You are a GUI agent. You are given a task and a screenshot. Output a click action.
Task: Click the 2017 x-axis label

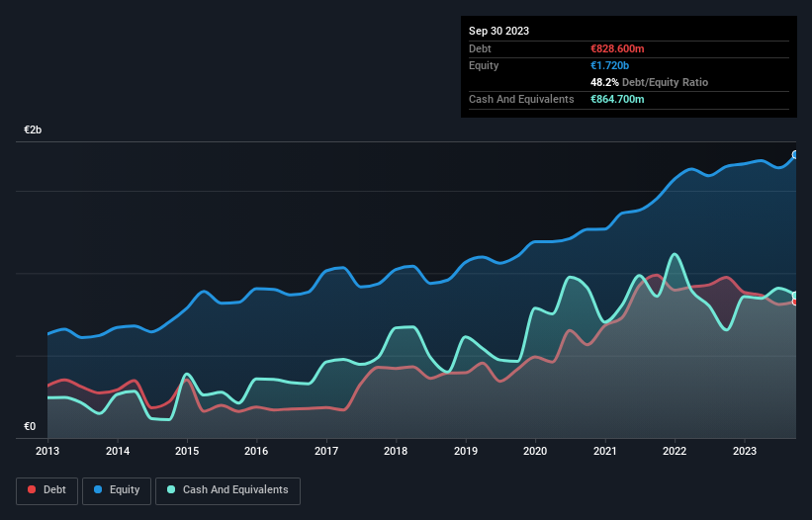tap(326, 451)
